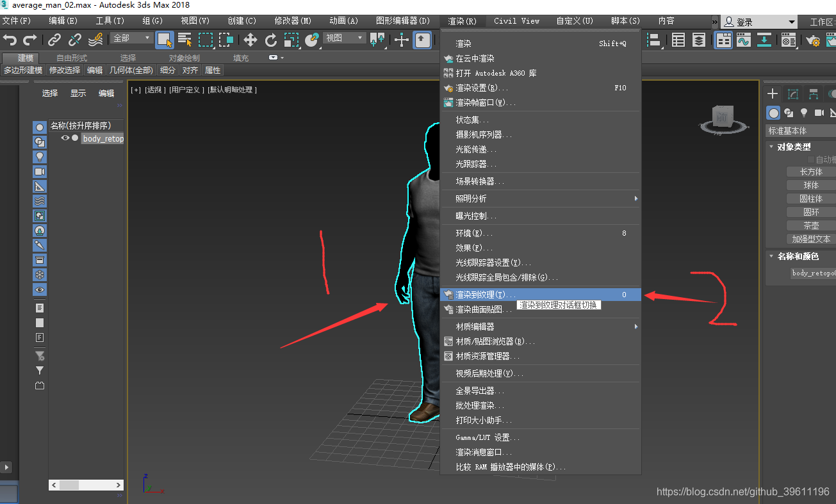Switch to the Hierarchy command panel tab
This screenshot has width=836, height=504.
pyautogui.click(x=814, y=94)
